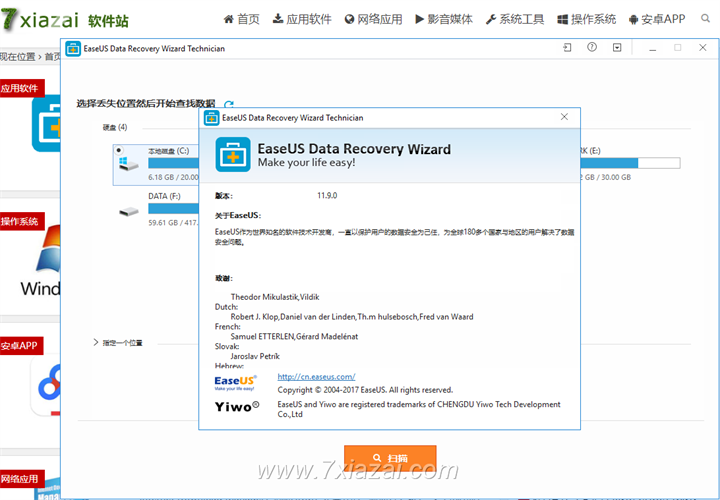Click the E: drive usage bar
This screenshot has width=720, height=500.
[x=630, y=163]
